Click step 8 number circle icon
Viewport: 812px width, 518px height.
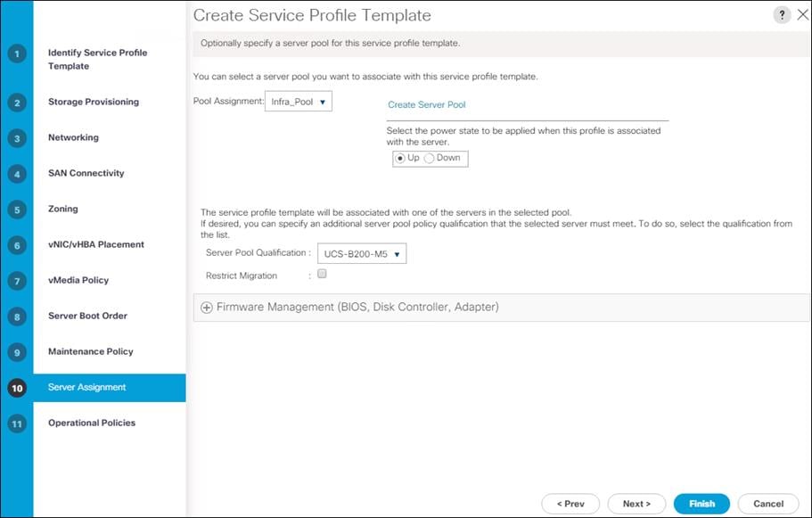(17, 317)
